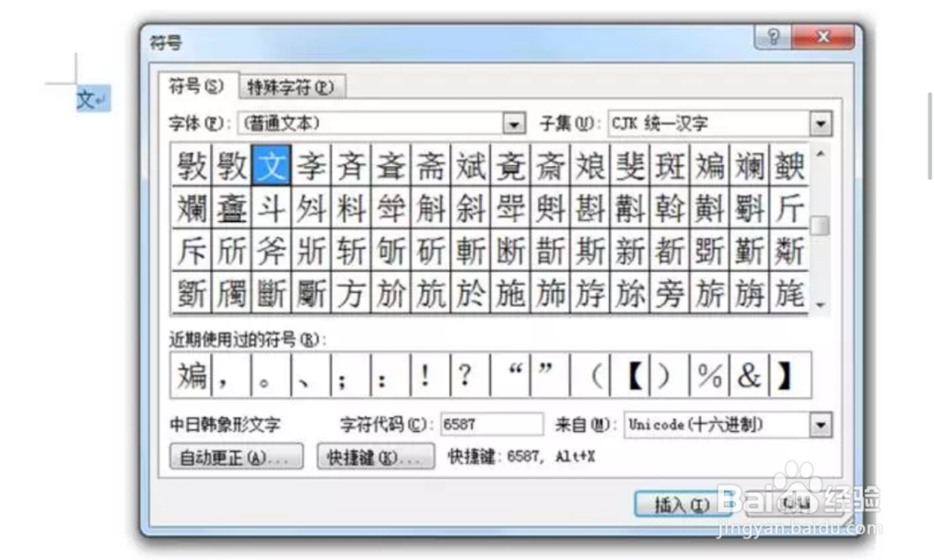Select the highlighted 文 symbol
Viewport: 934px width, 560px height.
click(x=269, y=164)
